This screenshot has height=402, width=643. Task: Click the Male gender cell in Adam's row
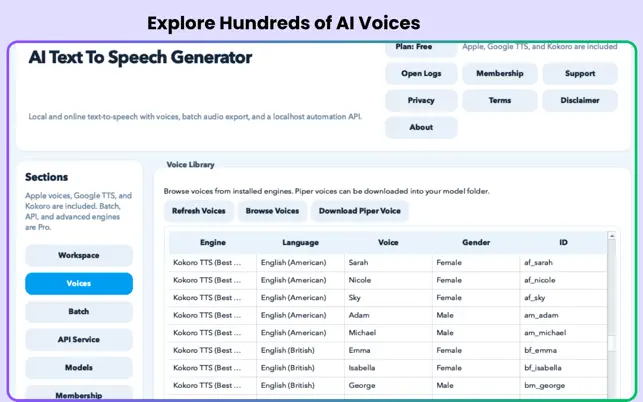476,315
